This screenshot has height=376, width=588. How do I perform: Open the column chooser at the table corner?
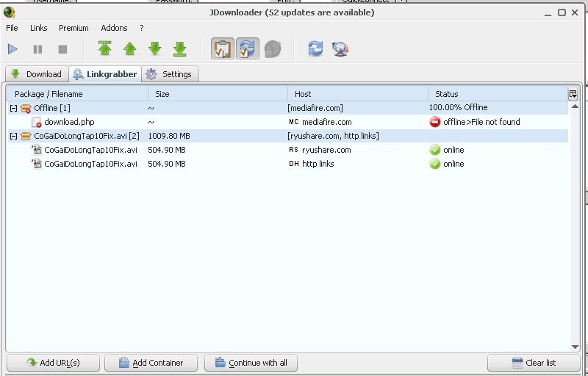pyautogui.click(x=573, y=94)
